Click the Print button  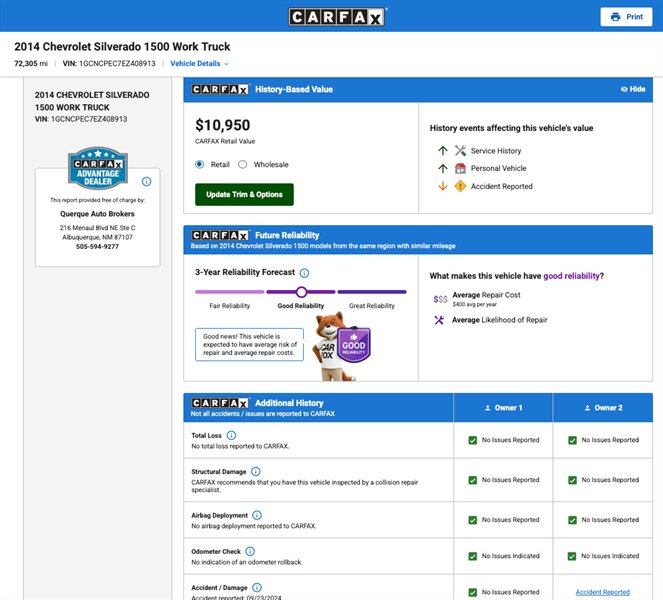pos(626,17)
